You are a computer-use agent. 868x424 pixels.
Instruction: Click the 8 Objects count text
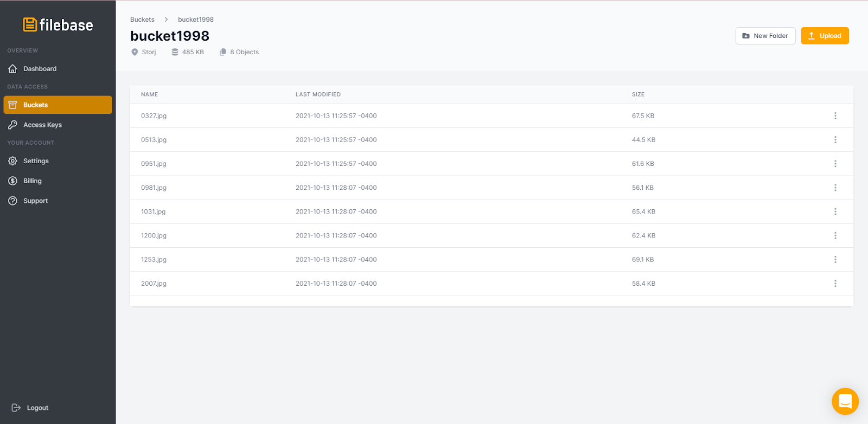tap(245, 52)
